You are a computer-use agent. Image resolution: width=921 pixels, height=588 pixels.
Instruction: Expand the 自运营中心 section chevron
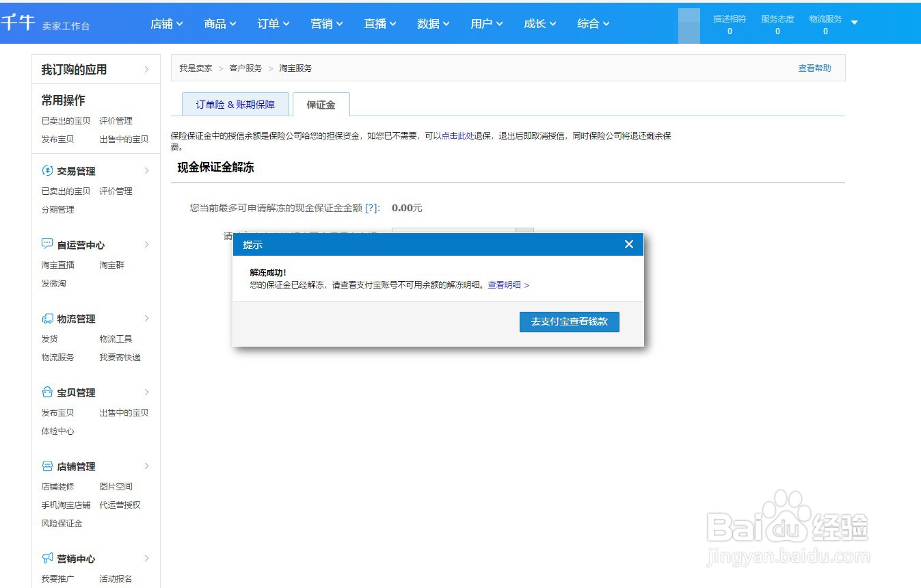[x=146, y=244]
